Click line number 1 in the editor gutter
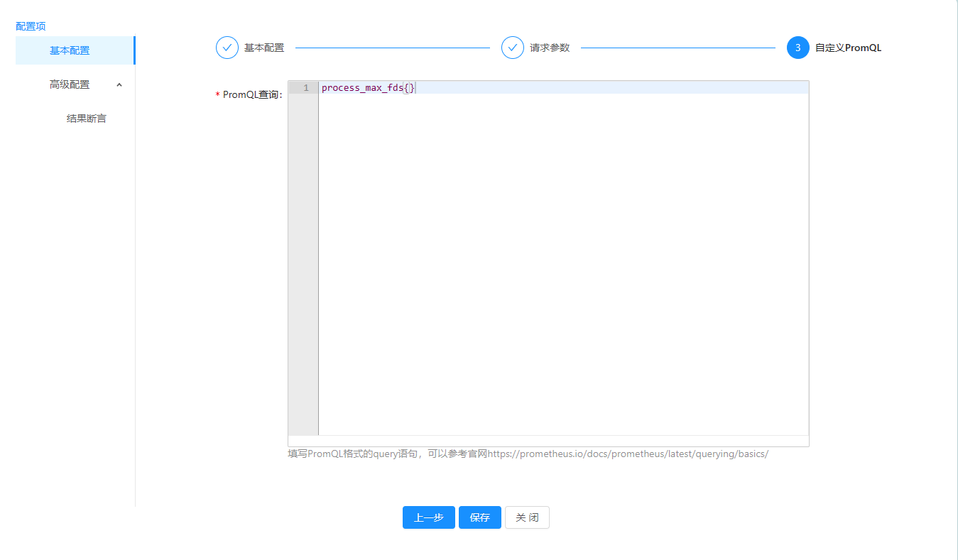The width and height of the screenshot is (958, 560). pyautogui.click(x=306, y=88)
